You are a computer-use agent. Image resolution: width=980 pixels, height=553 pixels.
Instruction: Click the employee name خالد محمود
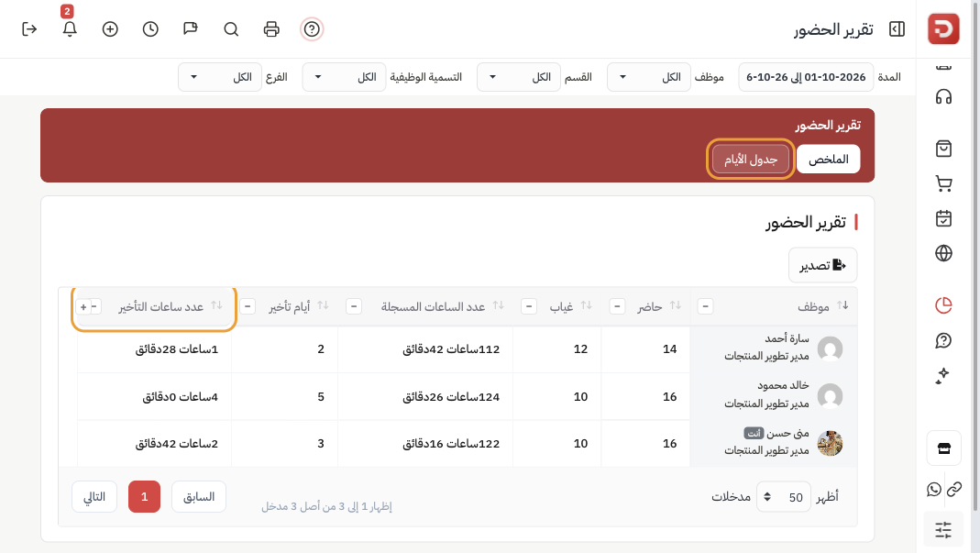(x=783, y=385)
